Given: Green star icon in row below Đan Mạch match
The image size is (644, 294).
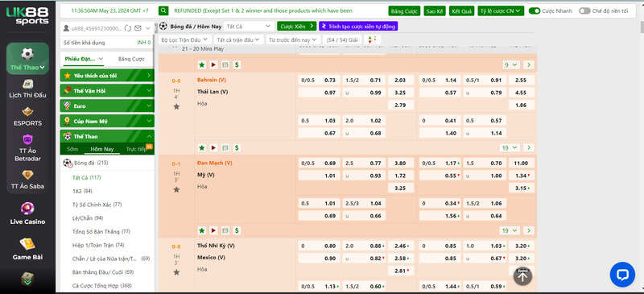Looking at the screenshot, I should 202,230.
